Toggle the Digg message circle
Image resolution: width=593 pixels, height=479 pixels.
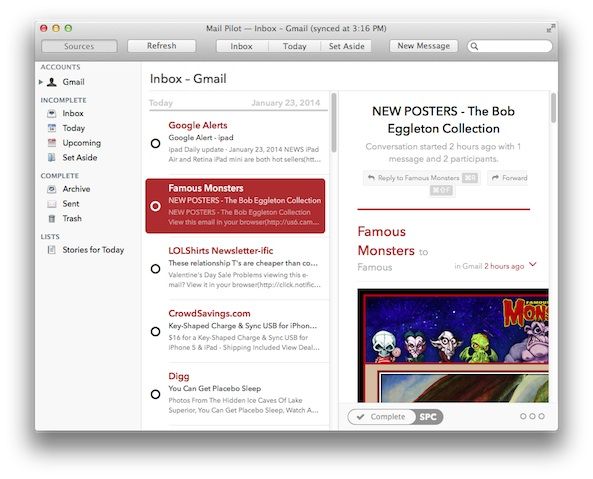point(155,394)
